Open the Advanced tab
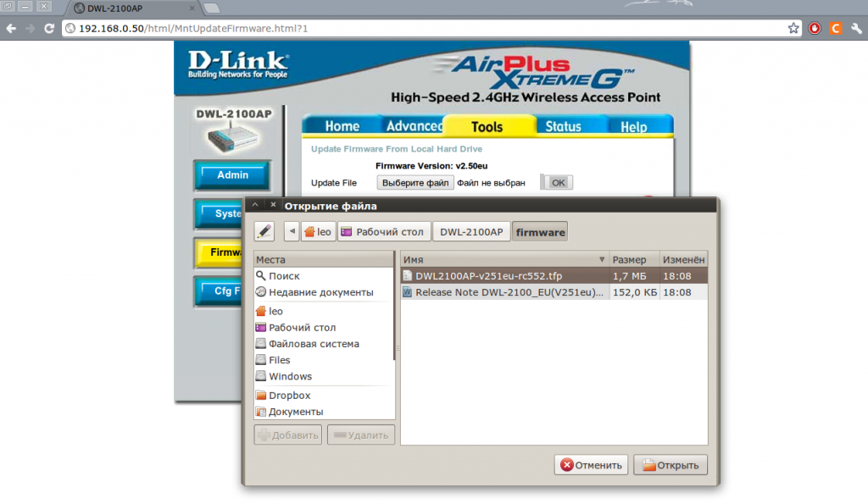 point(414,126)
